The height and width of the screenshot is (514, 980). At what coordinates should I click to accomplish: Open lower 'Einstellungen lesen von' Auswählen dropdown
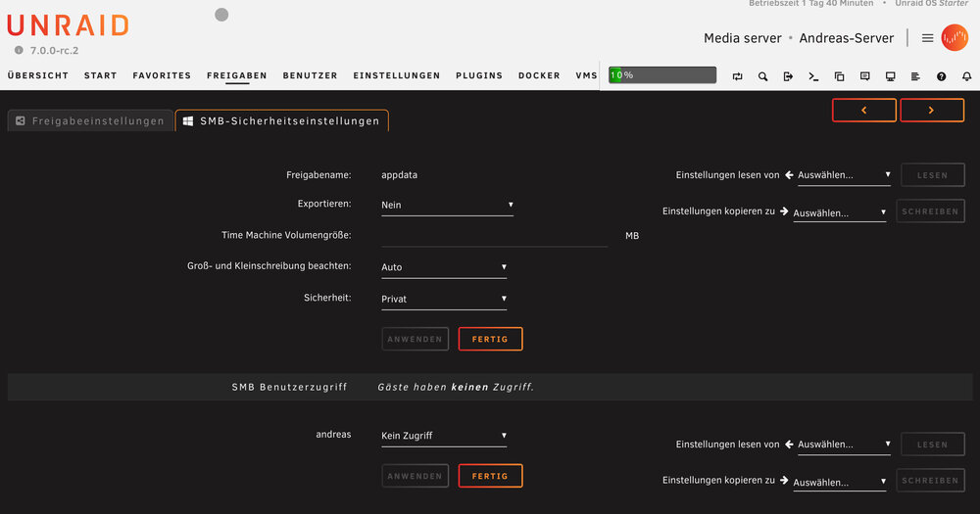tap(844, 444)
